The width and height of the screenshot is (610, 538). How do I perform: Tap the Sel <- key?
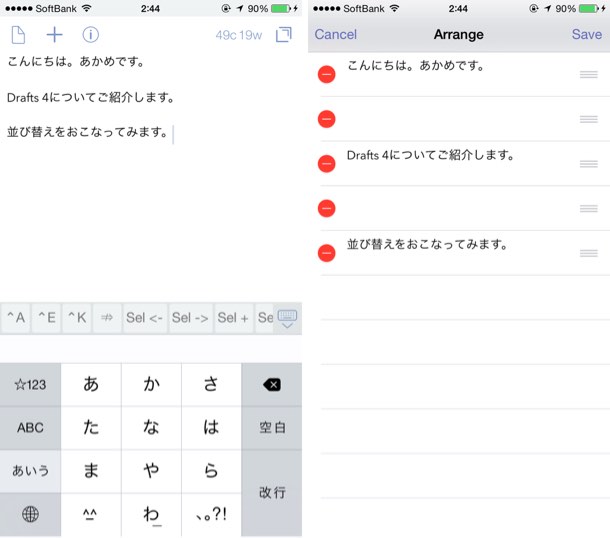coord(144,318)
